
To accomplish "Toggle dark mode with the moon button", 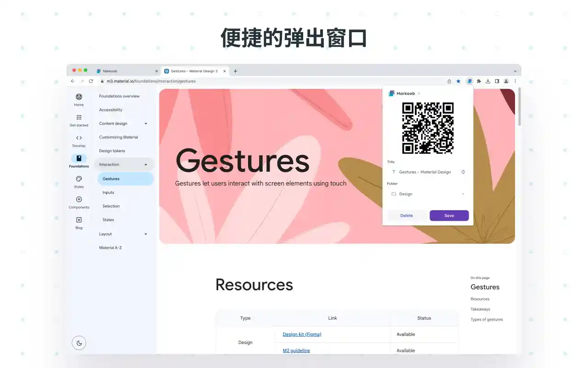I will [x=79, y=343].
